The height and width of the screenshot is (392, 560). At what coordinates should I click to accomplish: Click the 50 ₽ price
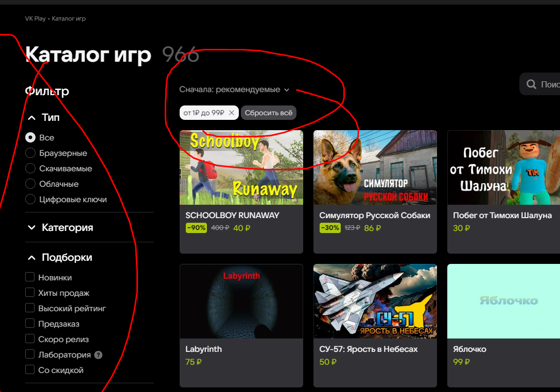pyautogui.click(x=328, y=362)
